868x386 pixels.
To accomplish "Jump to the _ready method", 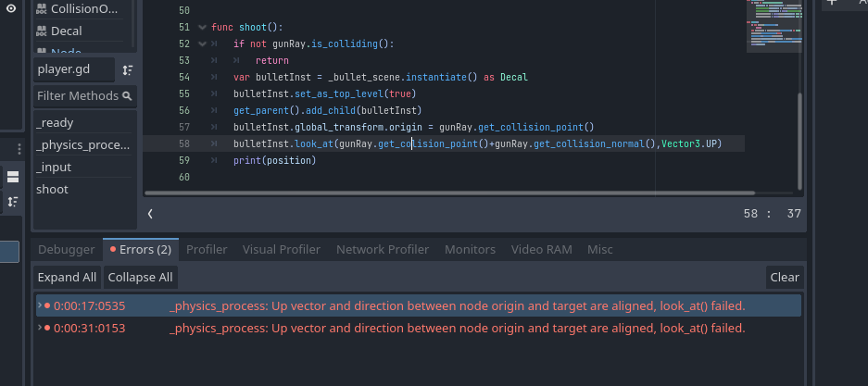I will (84, 123).
